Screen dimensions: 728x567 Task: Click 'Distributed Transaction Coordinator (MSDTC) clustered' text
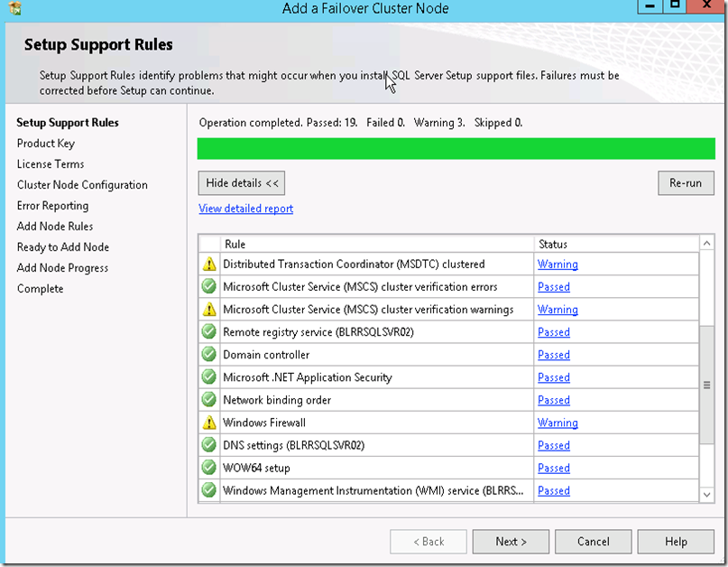tap(354, 265)
